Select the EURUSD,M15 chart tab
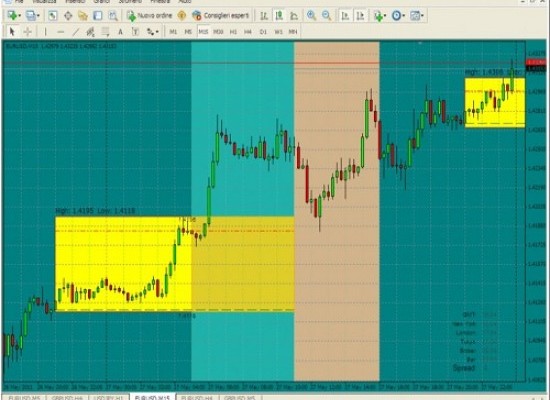550x400 pixels. [x=153, y=397]
